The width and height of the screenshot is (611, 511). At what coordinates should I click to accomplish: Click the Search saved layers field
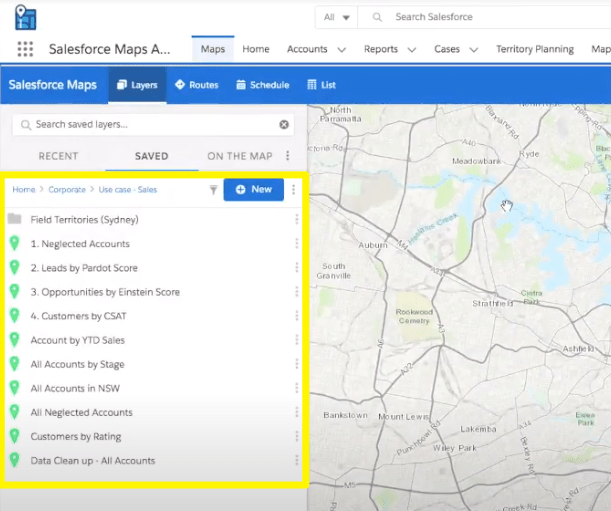tap(153, 124)
